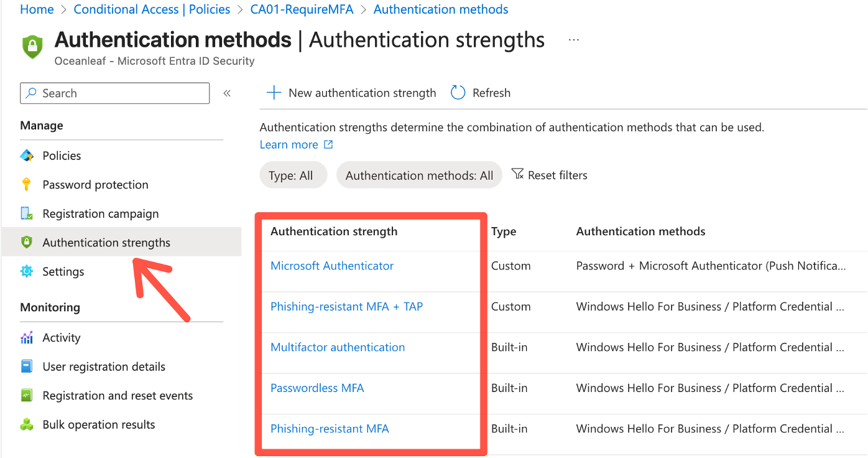Viewport: 868px width, 458px height.
Task: Open the Authentication methods: All filter
Action: pos(418,175)
